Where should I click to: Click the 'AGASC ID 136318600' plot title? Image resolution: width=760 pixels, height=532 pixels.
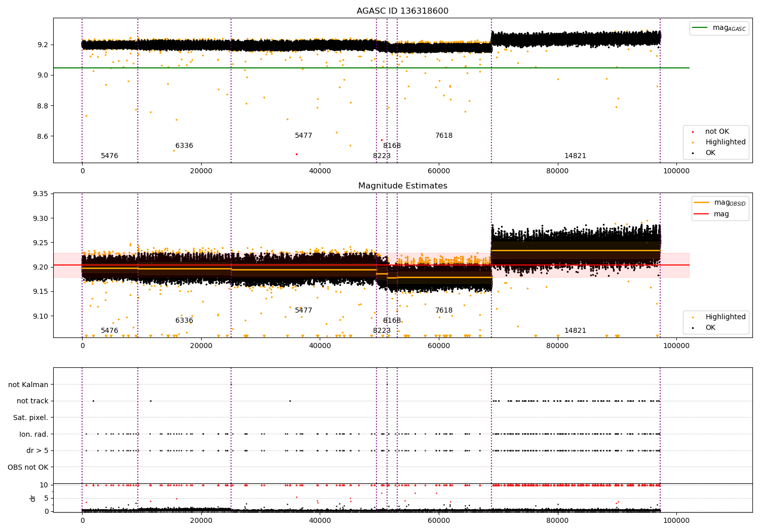pyautogui.click(x=402, y=11)
